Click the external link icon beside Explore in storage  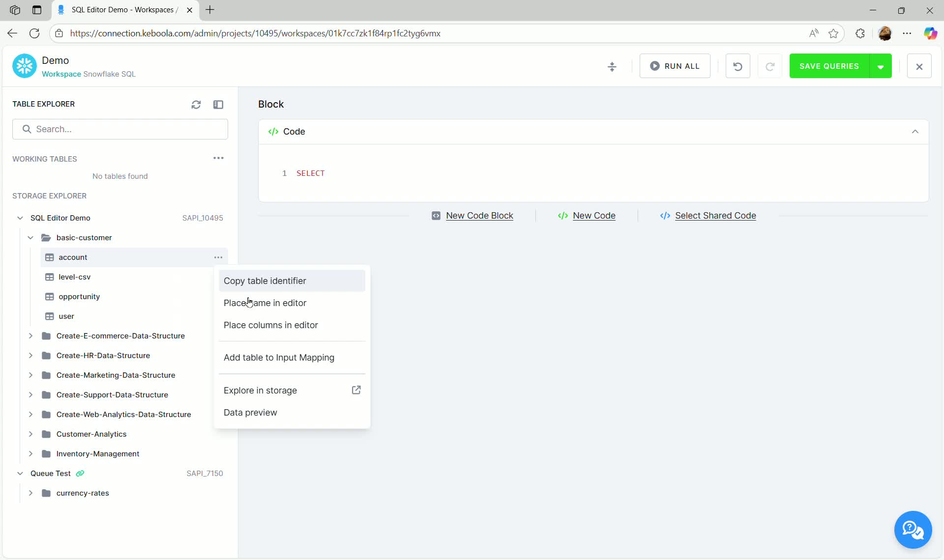356,390
